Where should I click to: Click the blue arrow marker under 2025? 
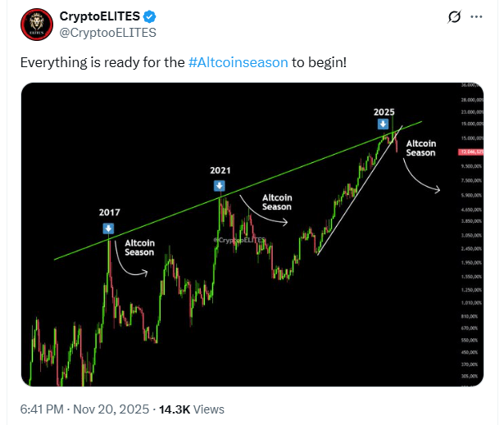[x=383, y=124]
